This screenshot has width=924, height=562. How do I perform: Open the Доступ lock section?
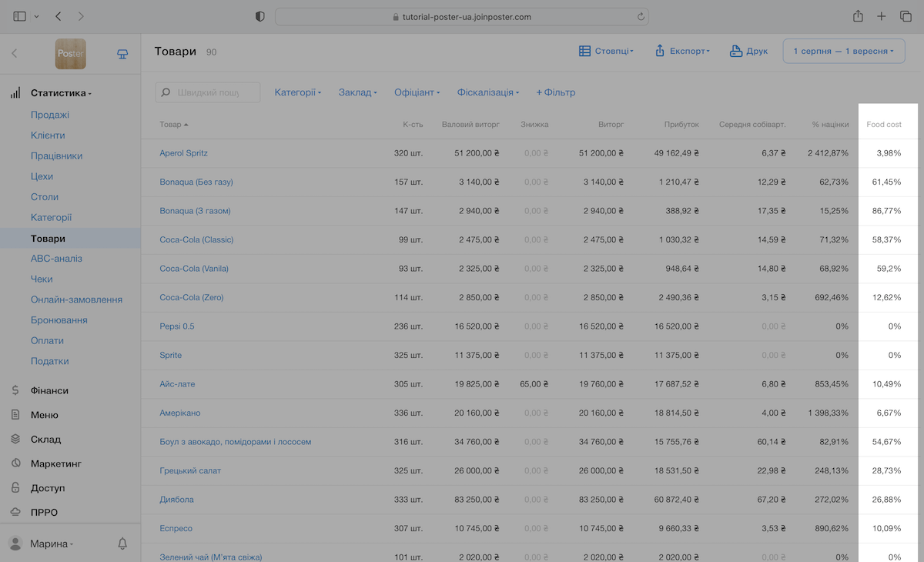pyautogui.click(x=48, y=488)
